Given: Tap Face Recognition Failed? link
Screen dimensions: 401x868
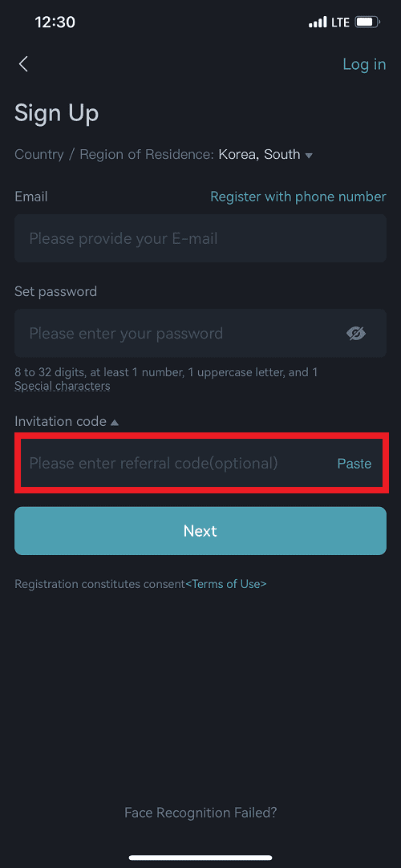Looking at the screenshot, I should [x=200, y=813].
